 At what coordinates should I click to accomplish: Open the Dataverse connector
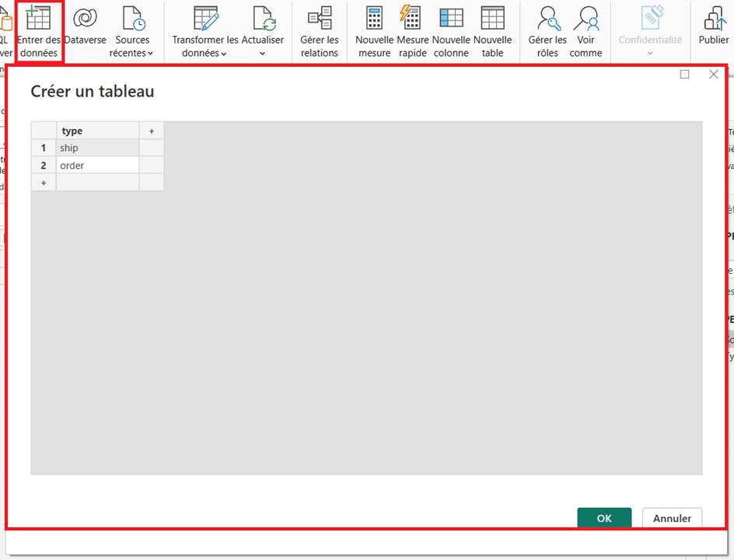[86, 19]
